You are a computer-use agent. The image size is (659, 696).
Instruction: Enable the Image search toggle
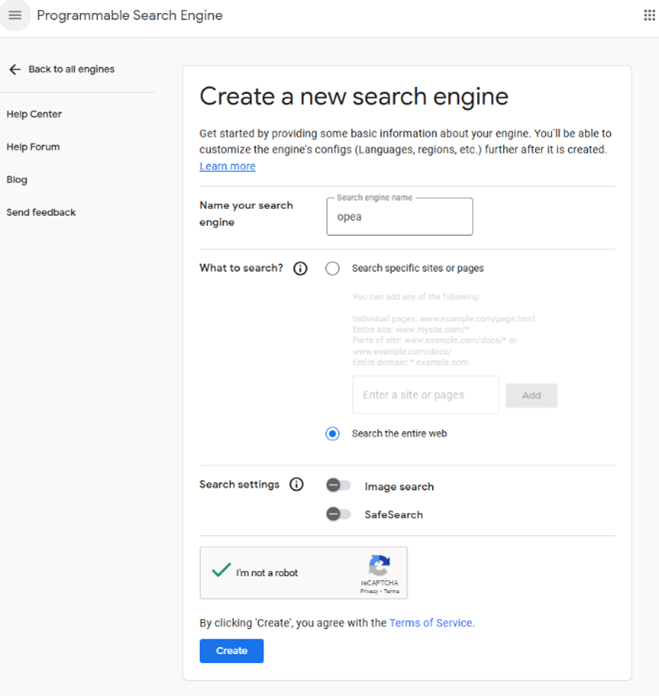(339, 486)
